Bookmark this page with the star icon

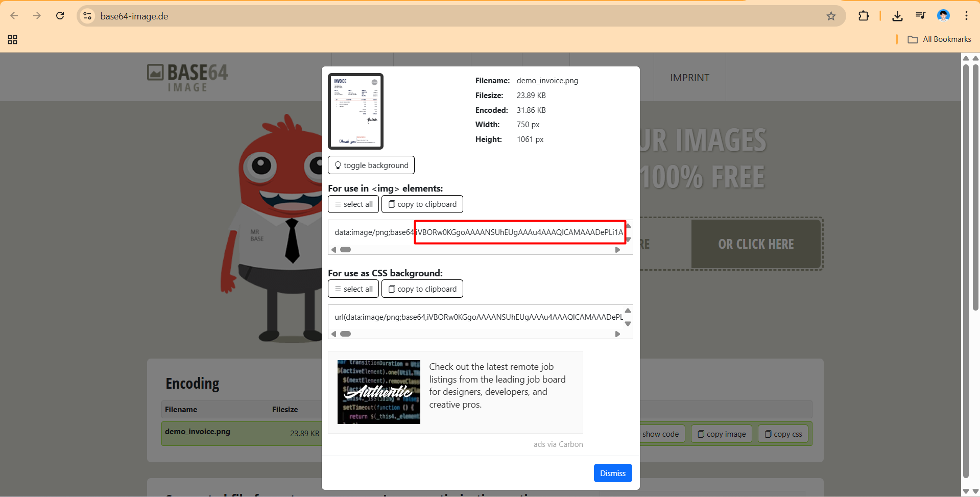click(x=831, y=16)
